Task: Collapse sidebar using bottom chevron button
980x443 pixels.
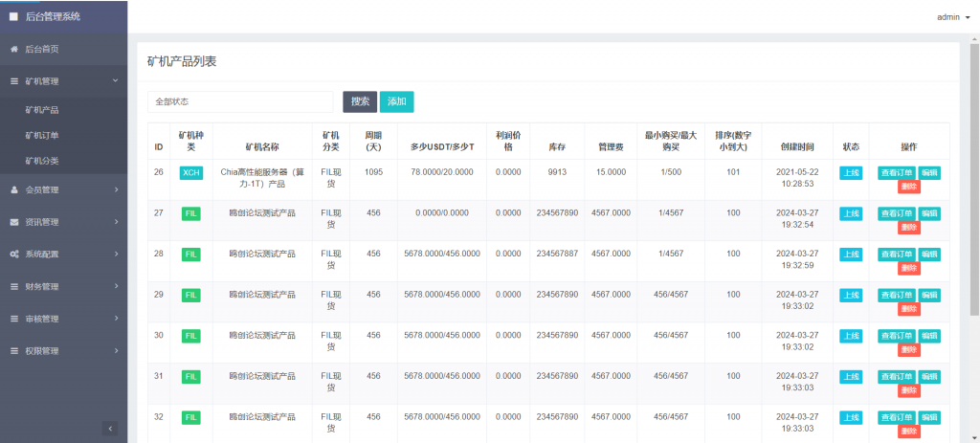Action: [x=110, y=429]
